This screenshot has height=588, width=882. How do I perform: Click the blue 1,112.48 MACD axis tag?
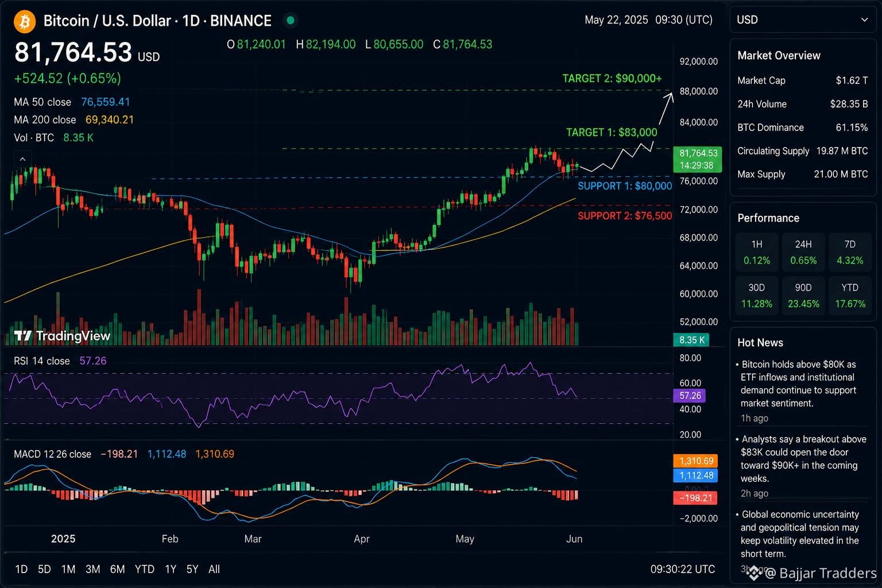696,475
